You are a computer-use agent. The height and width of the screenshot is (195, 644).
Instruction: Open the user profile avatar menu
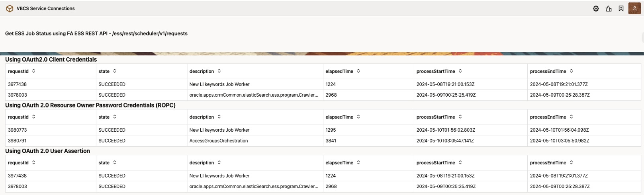[634, 8]
